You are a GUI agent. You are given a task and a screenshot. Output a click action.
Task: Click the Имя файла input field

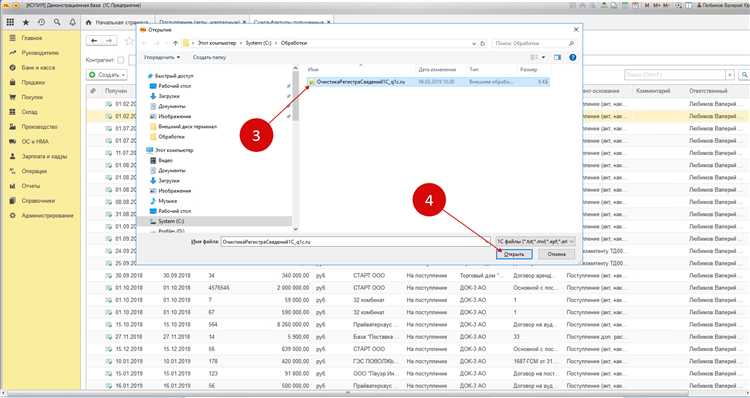pos(355,242)
